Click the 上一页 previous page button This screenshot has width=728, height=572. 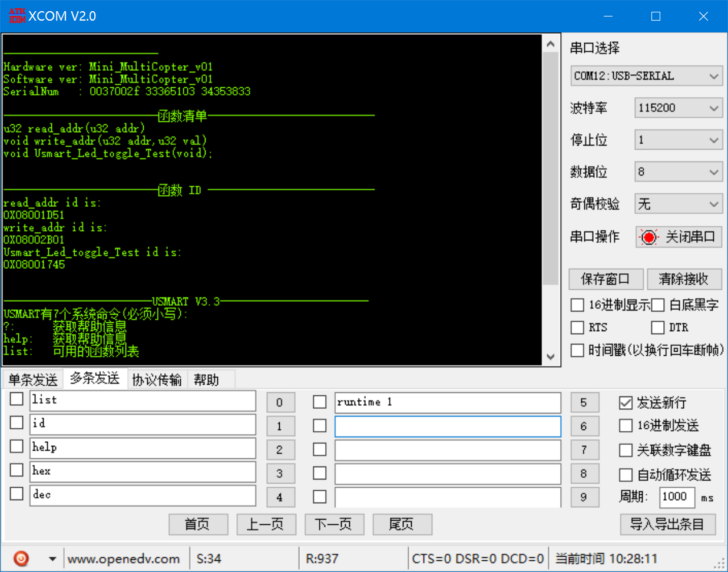coord(266,524)
